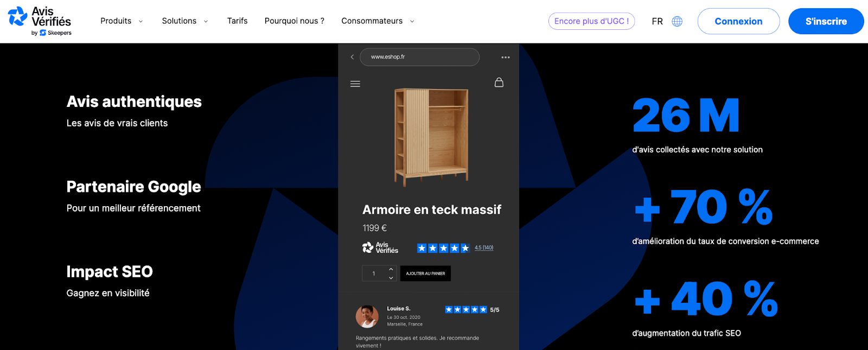The width and height of the screenshot is (868, 350).
Task: Click the Impact SEO heading
Action: [110, 271]
